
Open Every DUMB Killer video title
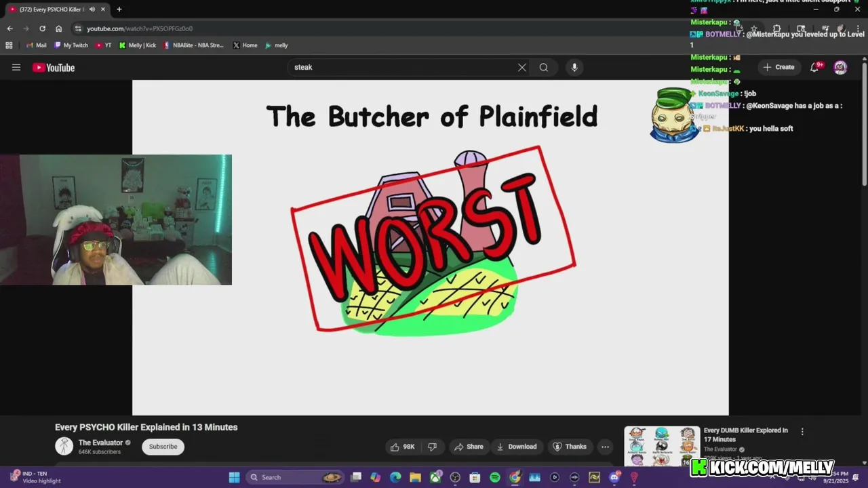click(x=746, y=434)
